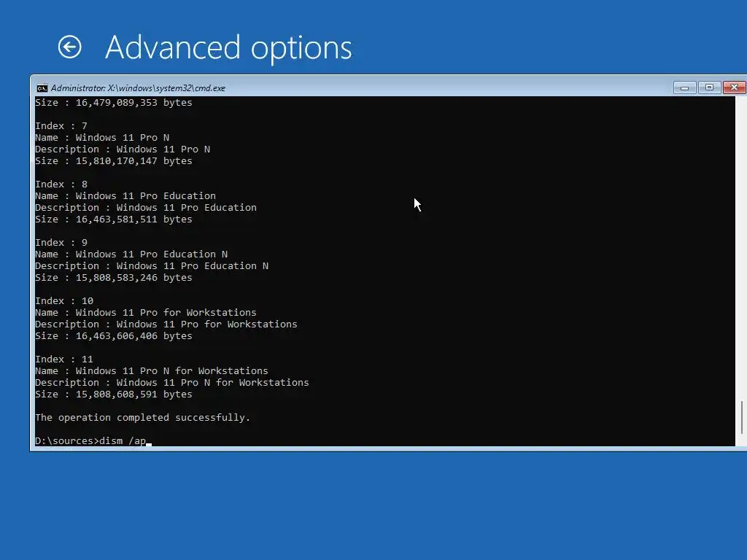Viewport: 747px width, 560px height.
Task: Click 'Description : Windows 11 Pro N' line
Action: tap(123, 149)
